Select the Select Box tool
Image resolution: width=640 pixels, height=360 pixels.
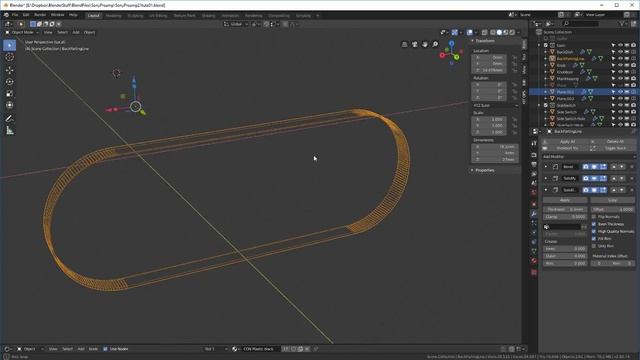[9, 45]
